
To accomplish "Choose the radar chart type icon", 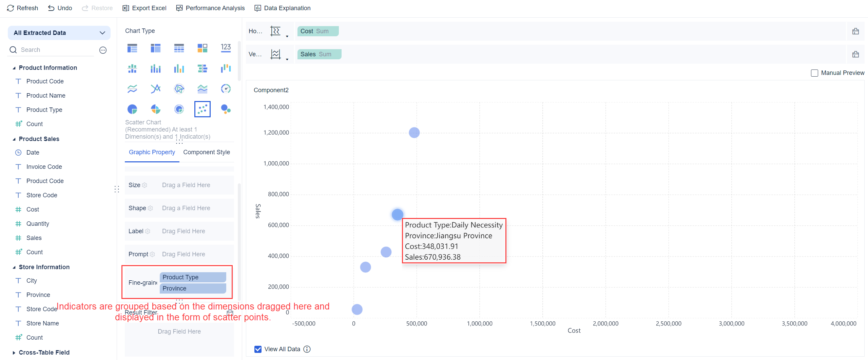I will click(179, 89).
